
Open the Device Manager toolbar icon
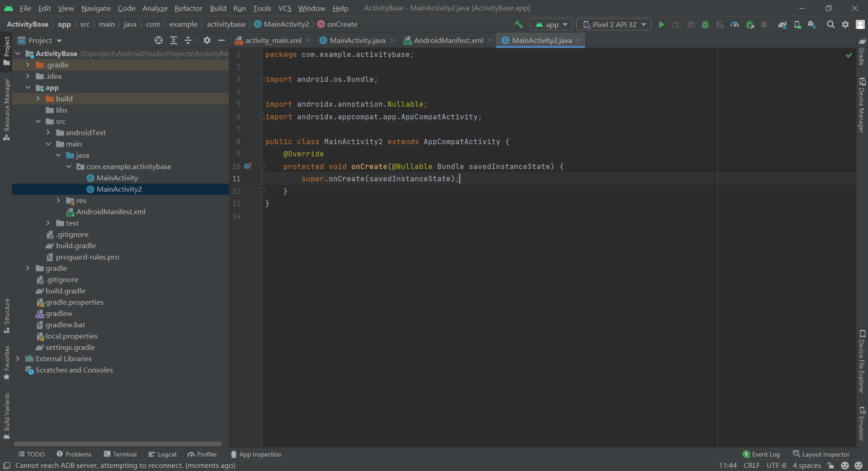(x=797, y=24)
